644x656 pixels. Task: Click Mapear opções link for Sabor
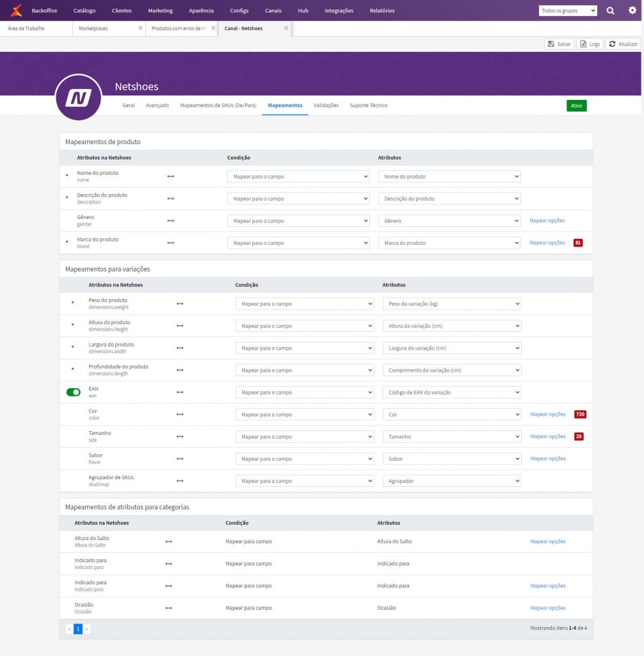(x=548, y=459)
